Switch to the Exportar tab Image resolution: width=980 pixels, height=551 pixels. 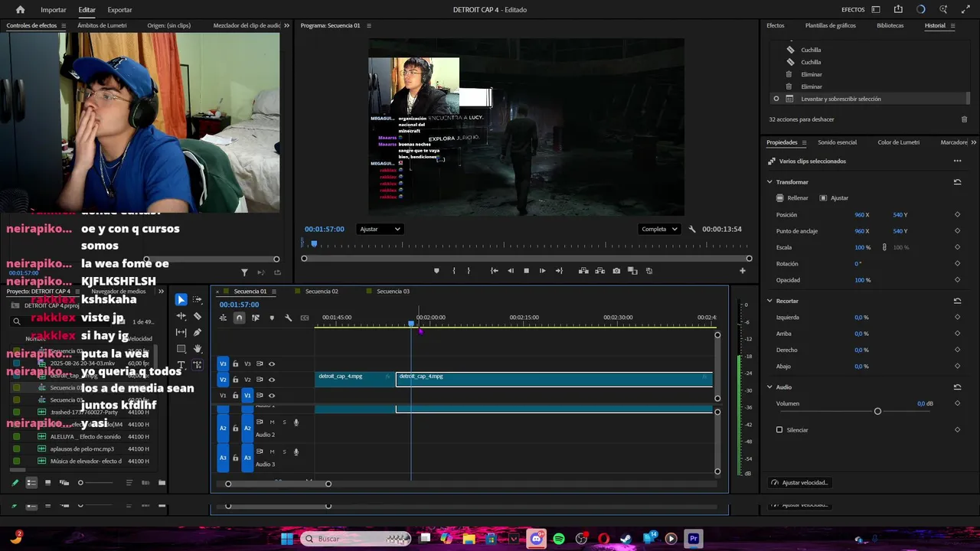click(119, 10)
